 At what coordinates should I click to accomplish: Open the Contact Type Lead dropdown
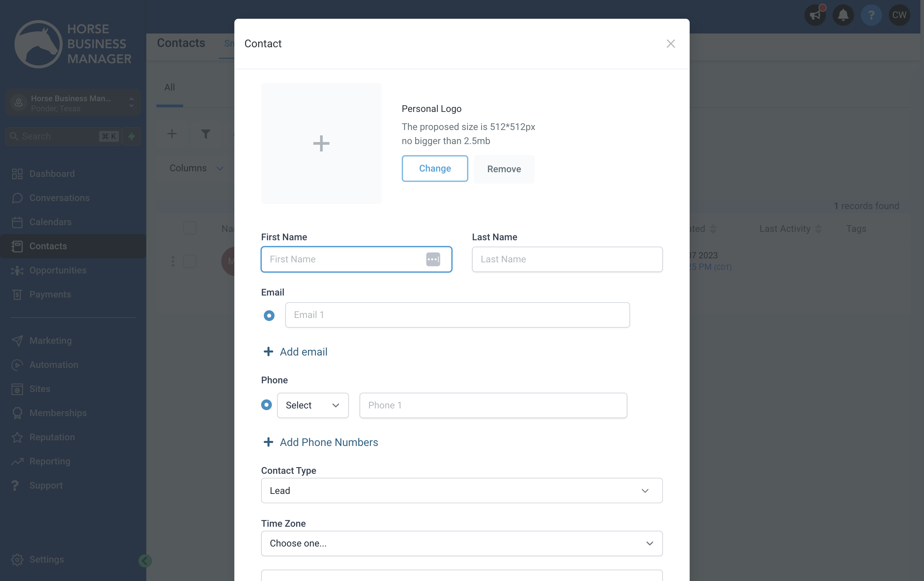(462, 491)
